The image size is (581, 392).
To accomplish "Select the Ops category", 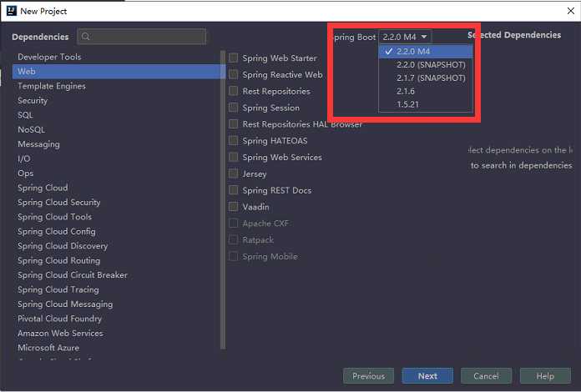I will (x=116, y=173).
